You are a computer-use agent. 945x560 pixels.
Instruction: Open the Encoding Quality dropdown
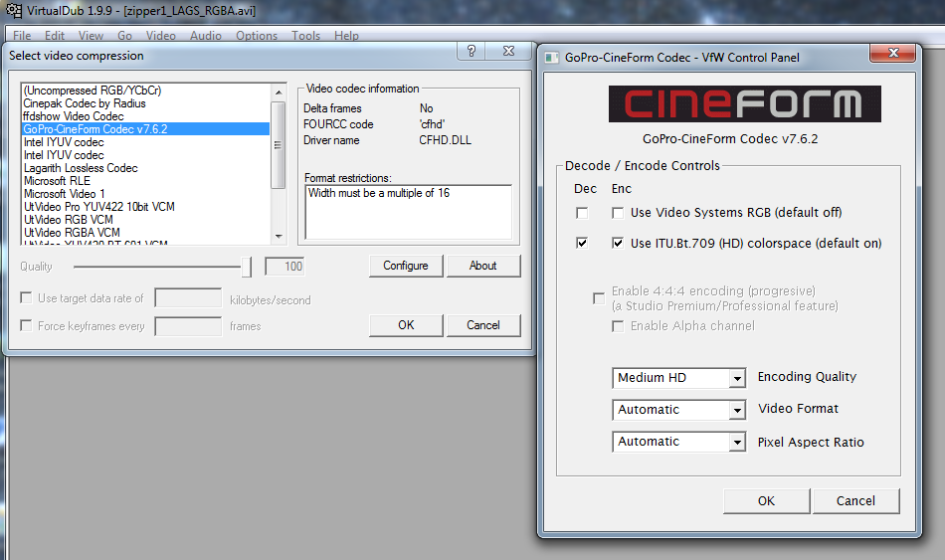[x=678, y=378]
